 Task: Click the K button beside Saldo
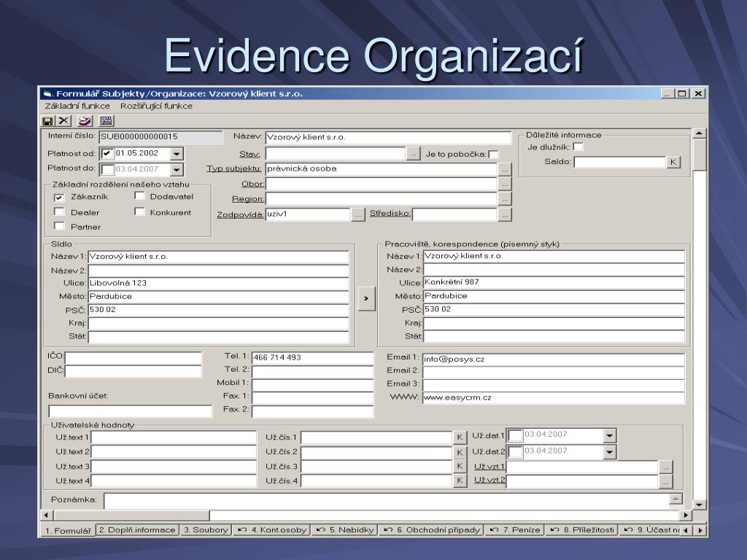tap(673, 162)
